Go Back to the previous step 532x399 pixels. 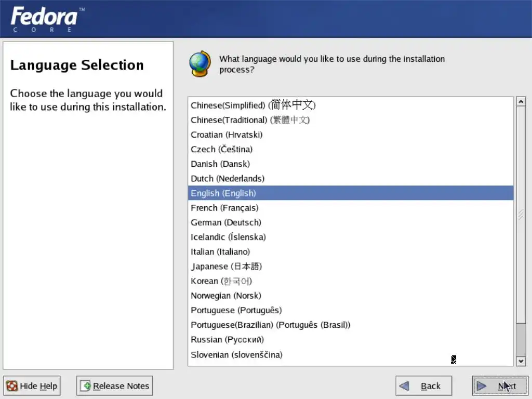click(x=424, y=386)
